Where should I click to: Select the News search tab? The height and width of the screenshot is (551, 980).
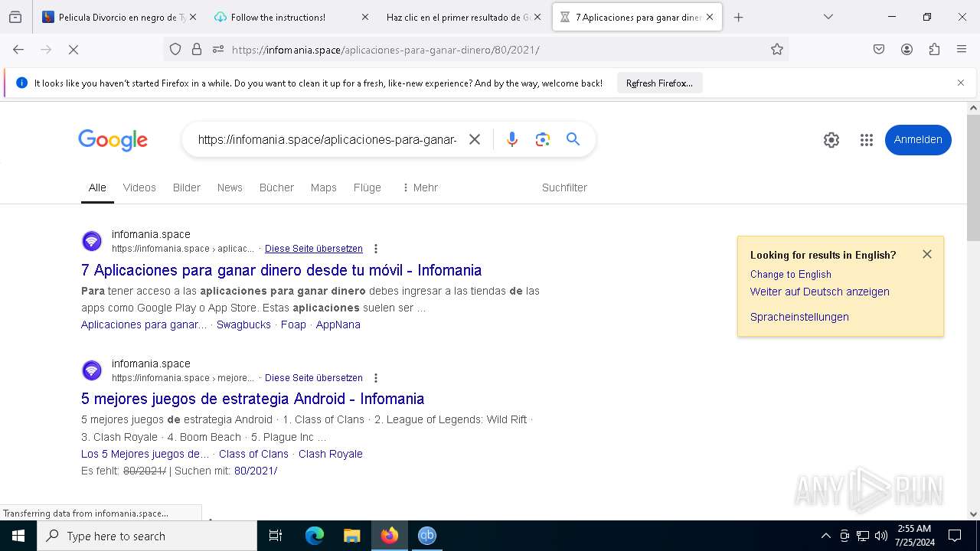click(230, 187)
